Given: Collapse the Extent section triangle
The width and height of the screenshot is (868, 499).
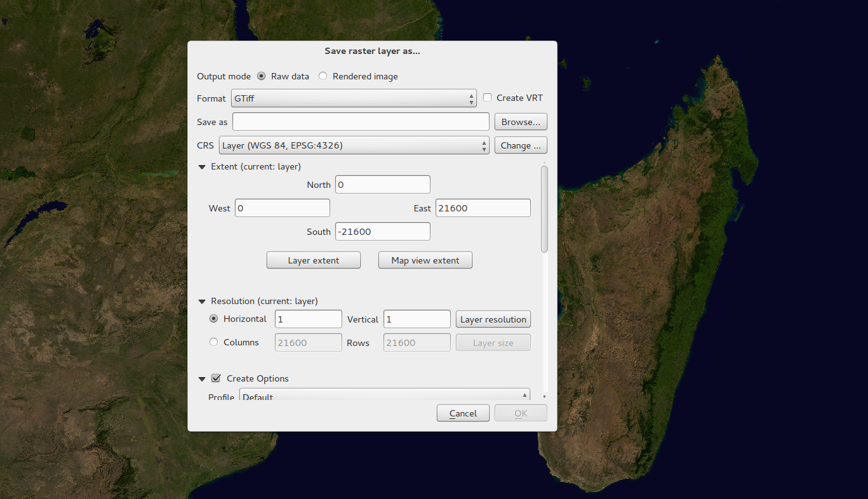Looking at the screenshot, I should pyautogui.click(x=202, y=167).
